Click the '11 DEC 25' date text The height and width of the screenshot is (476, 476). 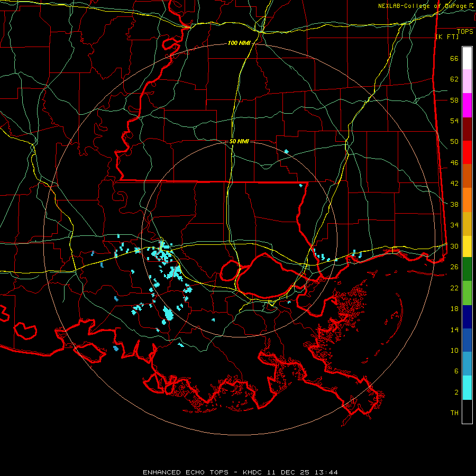[x=288, y=472]
